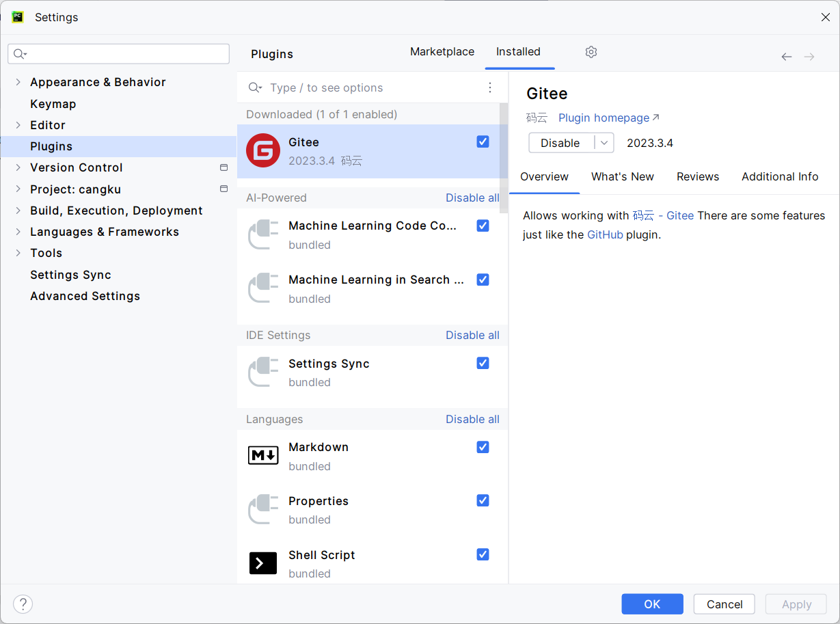This screenshot has width=840, height=624.
Task: Uncheck the Settings Sync plugin checkbox
Action: point(483,363)
